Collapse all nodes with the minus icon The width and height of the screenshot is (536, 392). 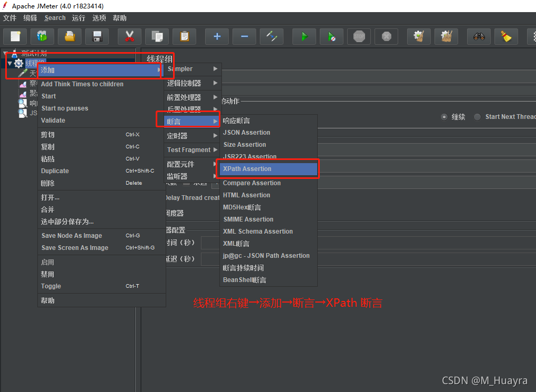pyautogui.click(x=244, y=36)
